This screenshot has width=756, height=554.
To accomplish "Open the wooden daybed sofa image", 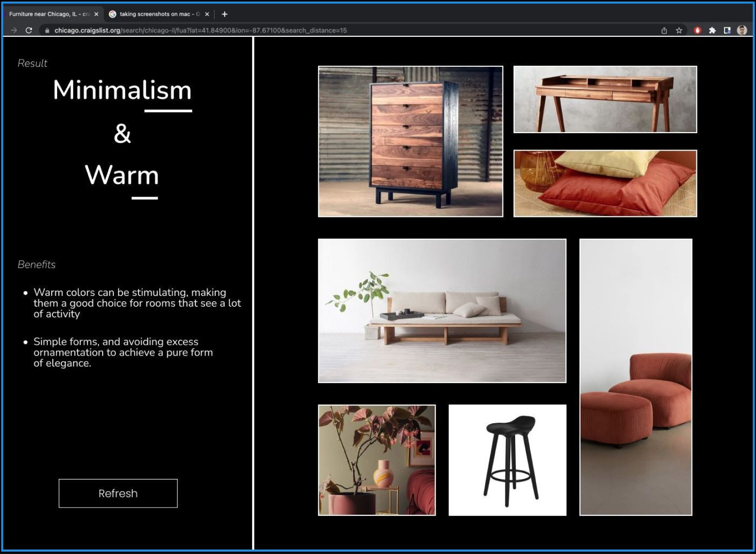I will 441,310.
